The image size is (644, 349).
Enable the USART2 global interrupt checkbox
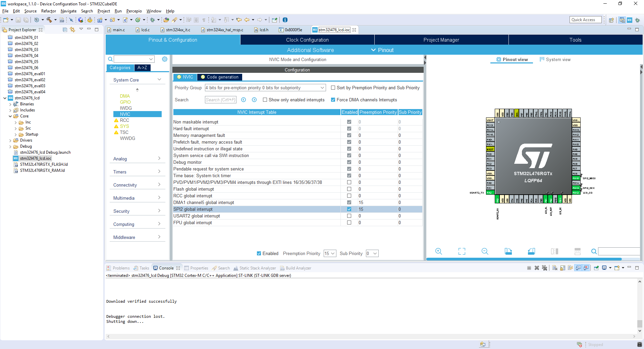coord(349,216)
